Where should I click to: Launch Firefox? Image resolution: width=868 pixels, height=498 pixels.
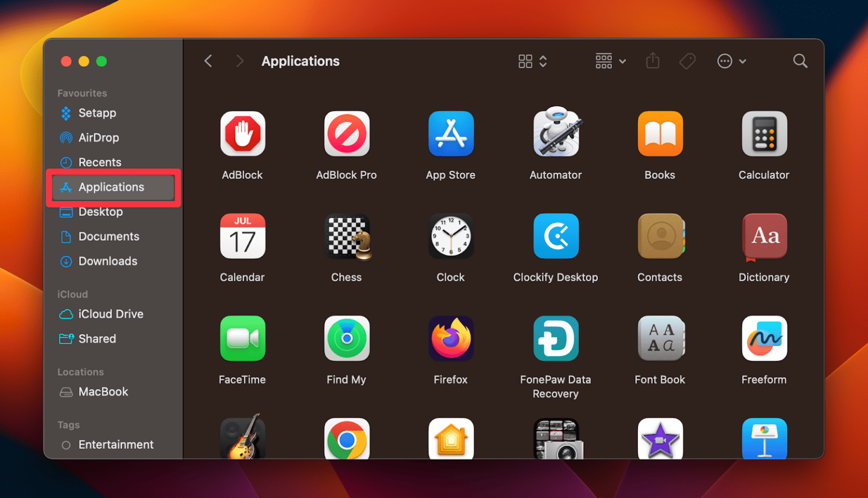click(450, 338)
